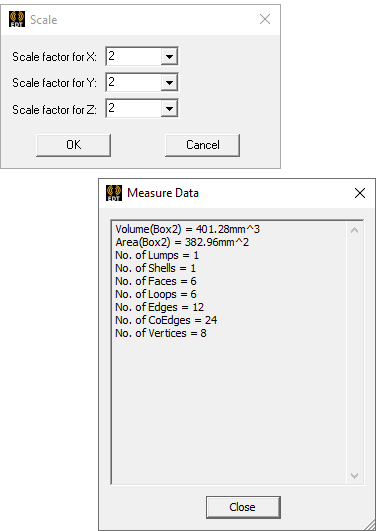
Task: Click the resize grip of Measure Data window
Action: pos(370,525)
